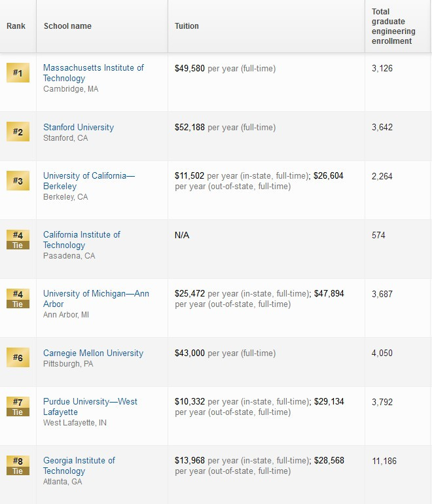Open University of California—Berkeley link
The image size is (432, 504).
89,181
